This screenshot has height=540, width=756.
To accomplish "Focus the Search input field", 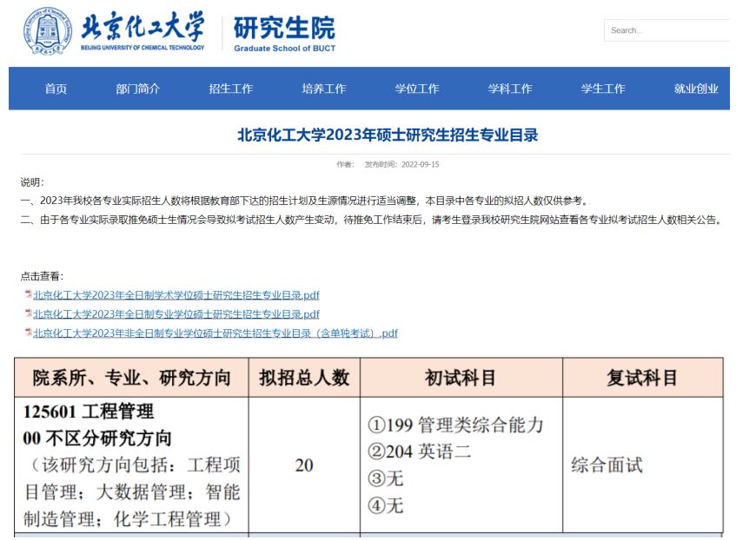I will tap(666, 30).
